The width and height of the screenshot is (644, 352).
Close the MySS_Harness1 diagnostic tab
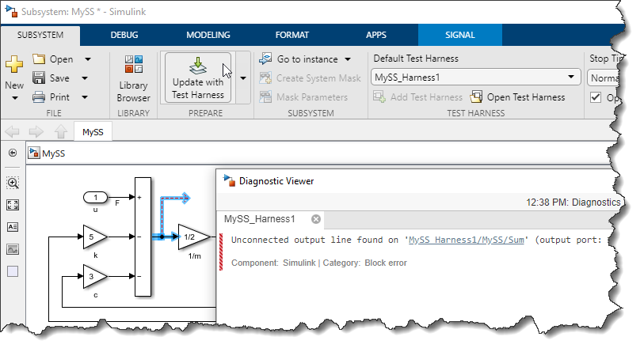(x=315, y=219)
